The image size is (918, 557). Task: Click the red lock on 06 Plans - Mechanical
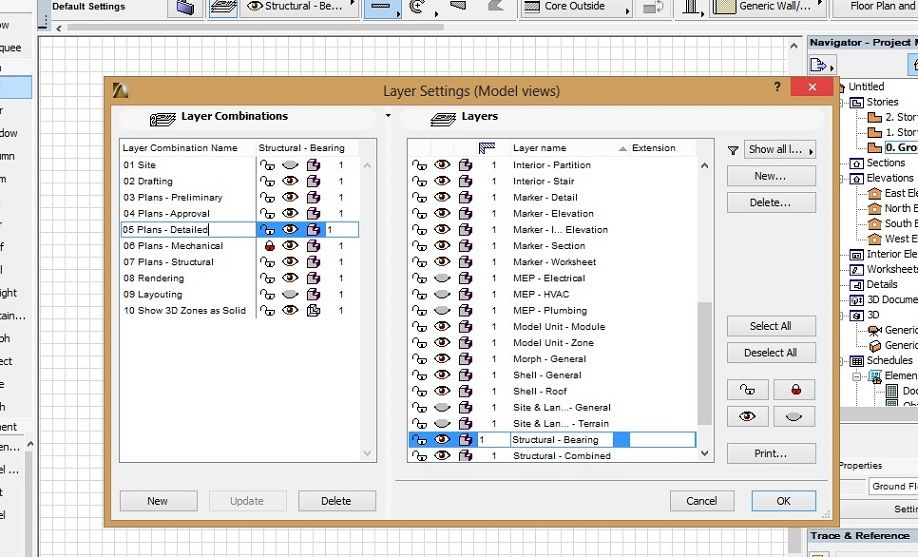point(268,246)
